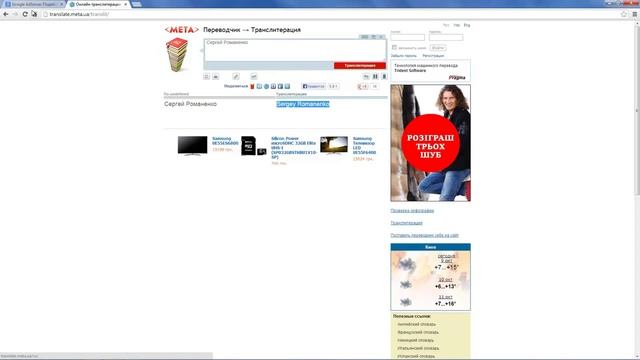This screenshot has height=360, width=640.
Task: Open the Транслитерация link in the sidebar
Action: pyautogui.click(x=406, y=223)
